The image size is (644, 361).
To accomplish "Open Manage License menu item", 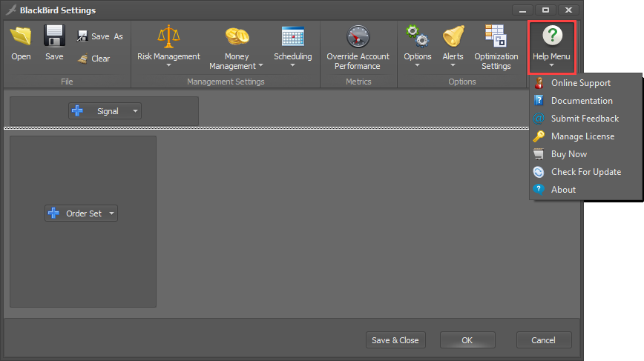I will point(585,136).
